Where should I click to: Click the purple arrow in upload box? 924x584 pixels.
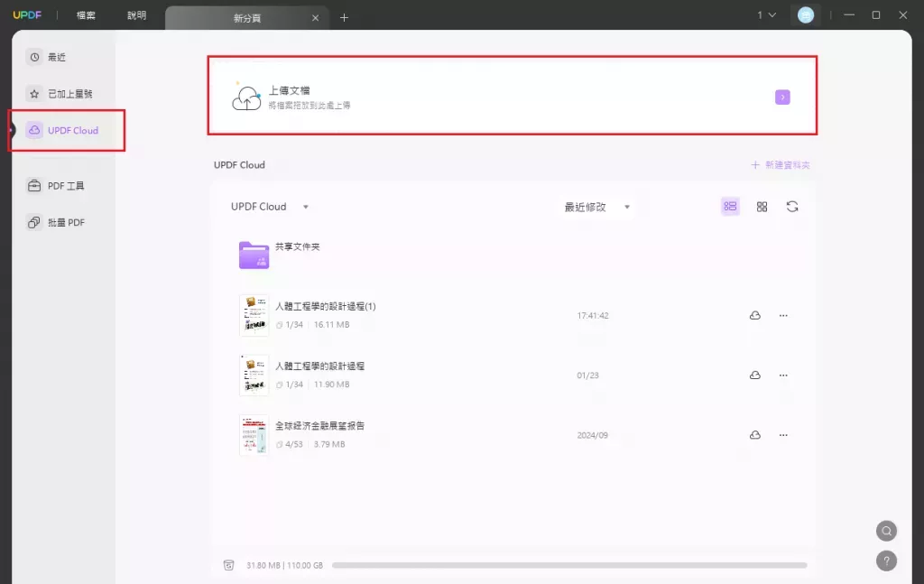782,97
